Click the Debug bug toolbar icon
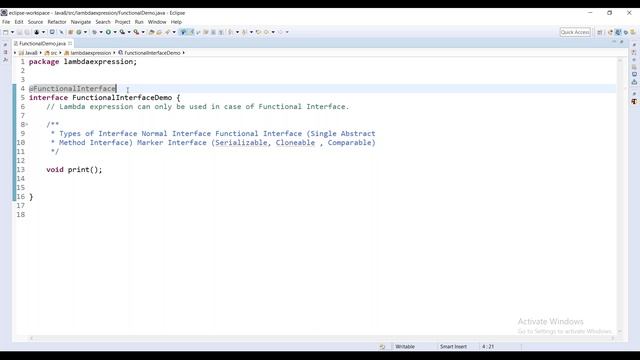The width and height of the screenshot is (640, 360). pos(94,32)
